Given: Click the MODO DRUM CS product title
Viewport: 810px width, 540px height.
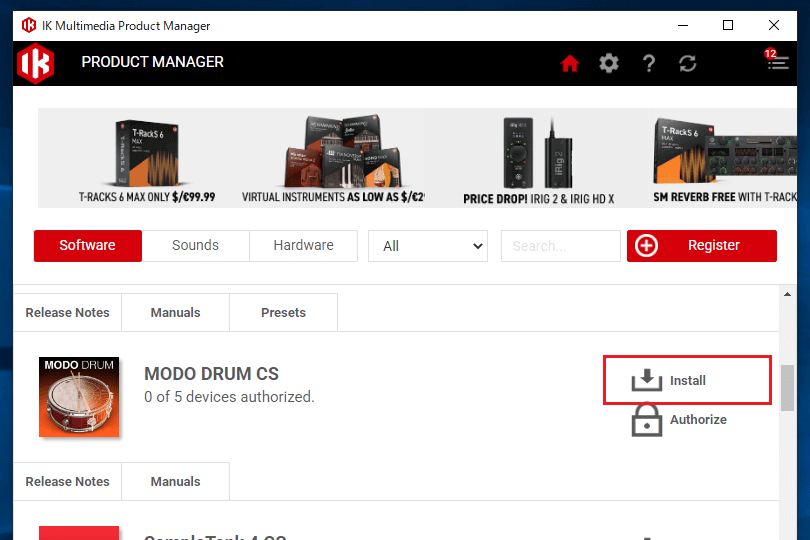Looking at the screenshot, I should pos(211,374).
